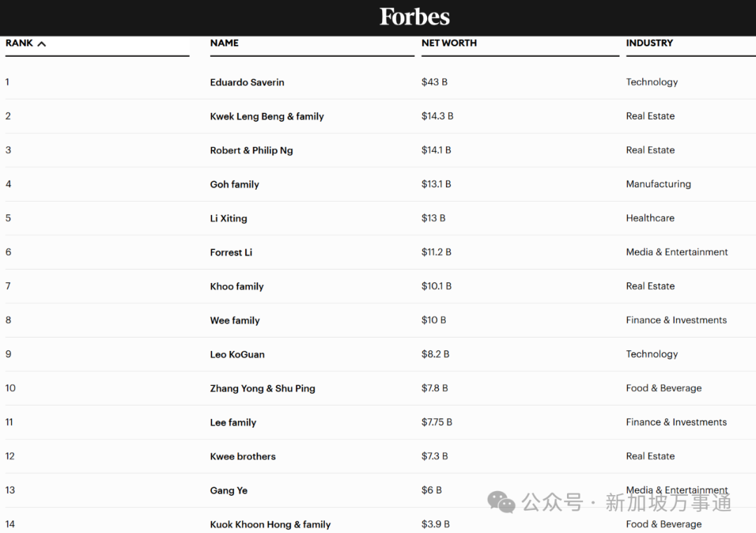
Task: Select the $7.3 B net worth cell
Action: [x=435, y=456]
